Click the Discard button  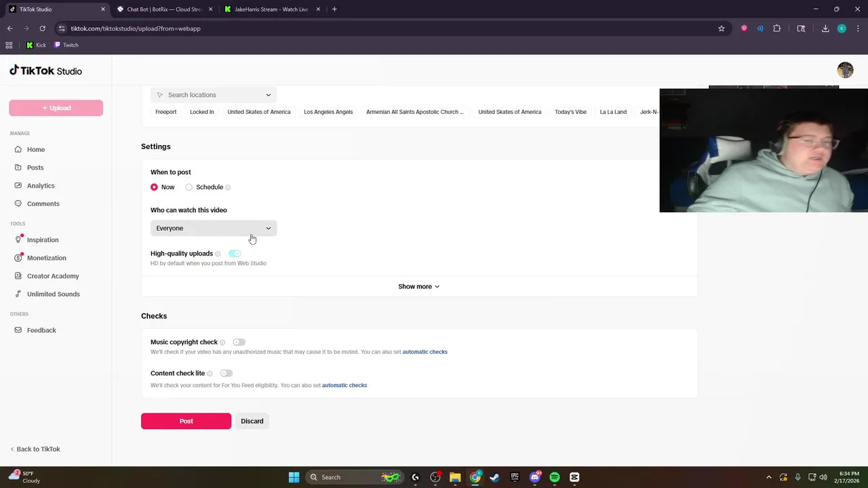[252, 421]
